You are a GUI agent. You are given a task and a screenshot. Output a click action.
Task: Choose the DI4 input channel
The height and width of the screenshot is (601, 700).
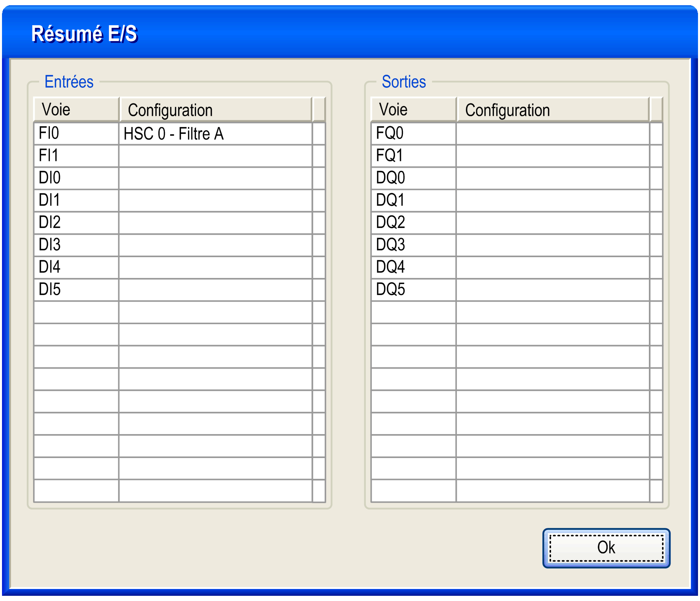point(76,267)
